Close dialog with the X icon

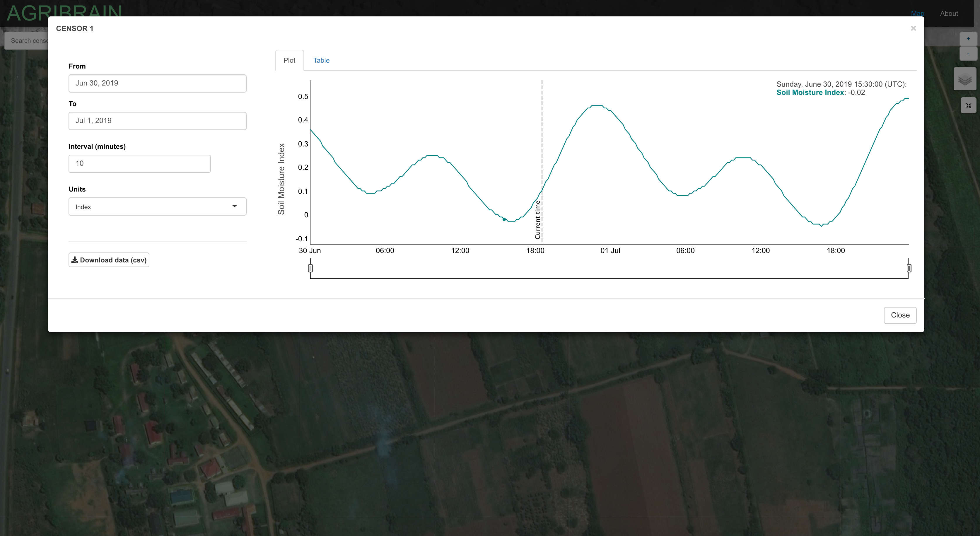(x=913, y=28)
